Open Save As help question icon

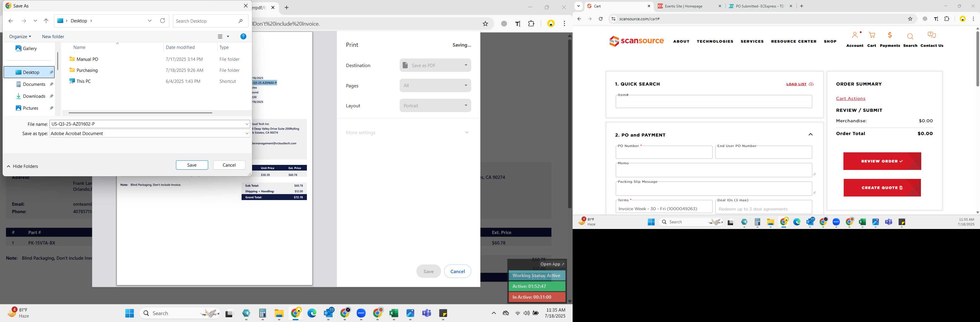coord(243,36)
